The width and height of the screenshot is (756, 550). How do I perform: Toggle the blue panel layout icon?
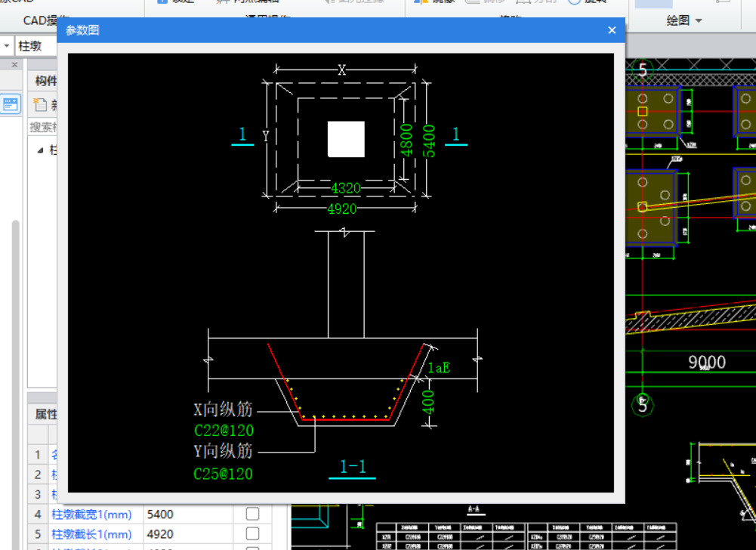pos(10,104)
